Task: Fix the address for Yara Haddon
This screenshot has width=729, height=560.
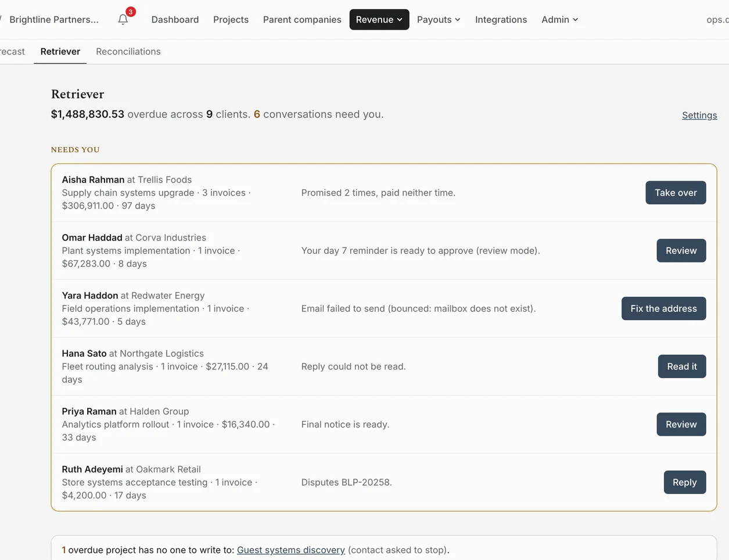Action: click(x=663, y=308)
